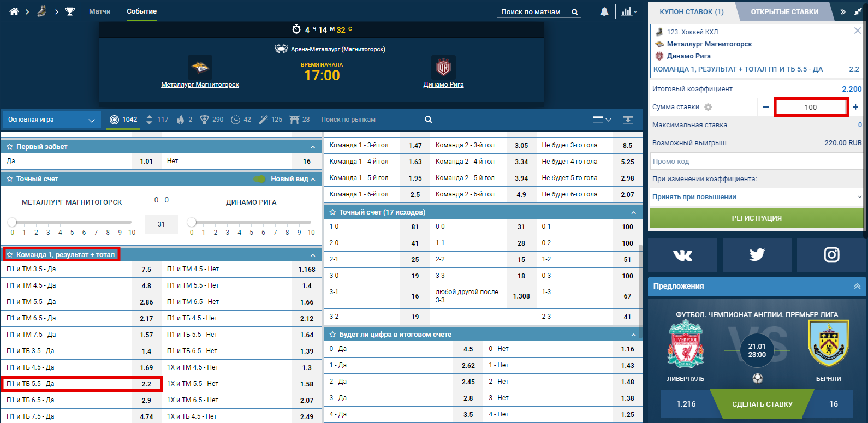Click the collapse all markets icon

[628, 120]
